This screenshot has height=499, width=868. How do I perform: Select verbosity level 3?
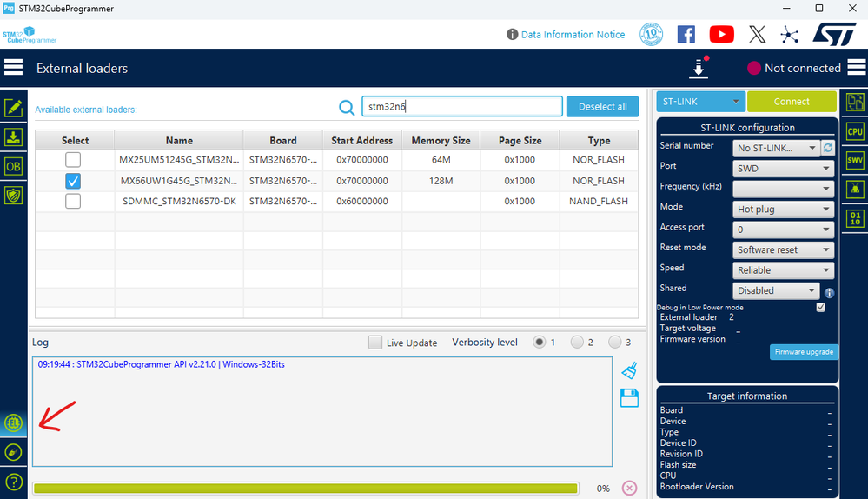click(x=614, y=343)
